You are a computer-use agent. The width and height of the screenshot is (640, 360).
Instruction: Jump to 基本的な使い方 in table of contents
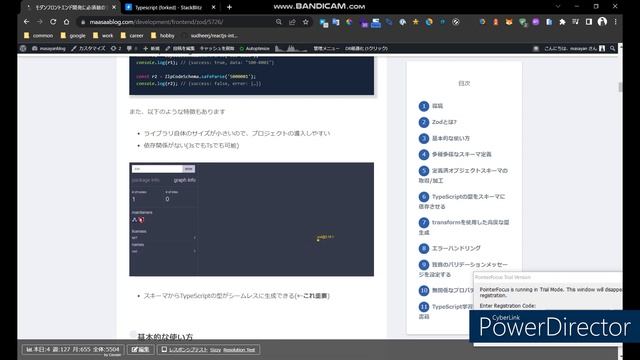[x=444, y=138]
